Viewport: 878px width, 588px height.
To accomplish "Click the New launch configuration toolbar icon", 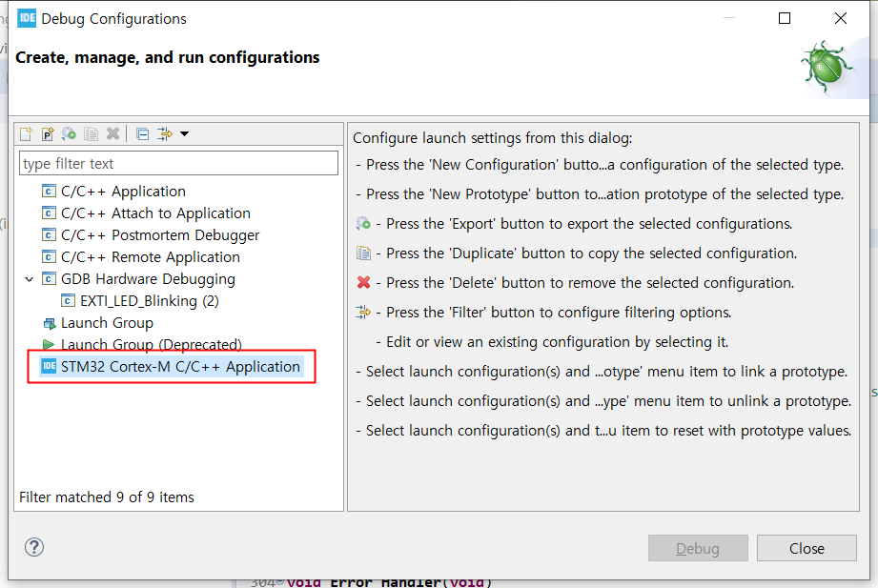I will tap(26, 133).
